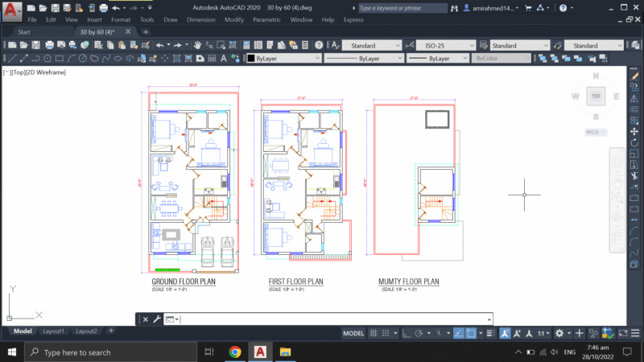Select the Rectangle draw tool

[x=59, y=59]
